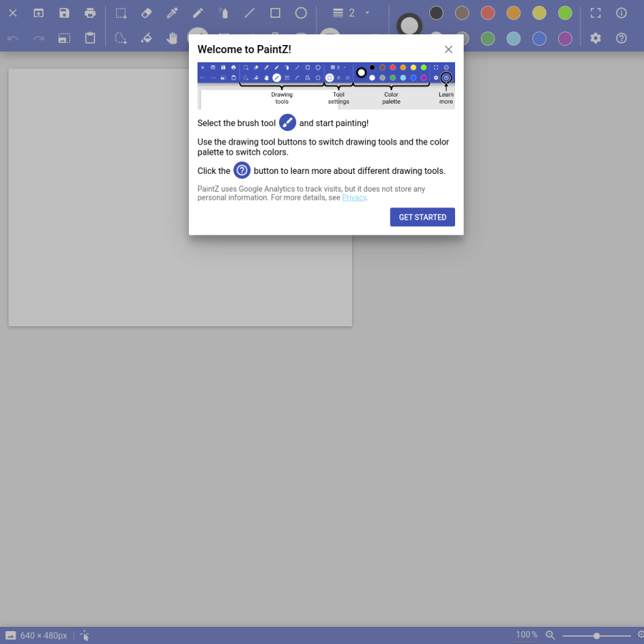Click the pointer coordinates cursor icon
The width and height of the screenshot is (644, 644).
84,635
